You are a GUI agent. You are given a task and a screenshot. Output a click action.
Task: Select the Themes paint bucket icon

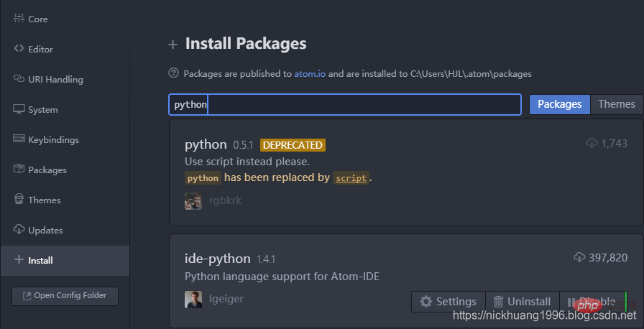click(x=19, y=200)
